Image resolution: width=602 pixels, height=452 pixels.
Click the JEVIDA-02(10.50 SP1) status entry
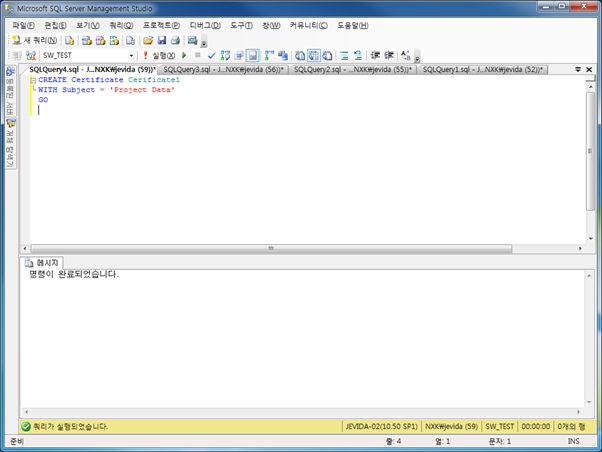(x=381, y=426)
